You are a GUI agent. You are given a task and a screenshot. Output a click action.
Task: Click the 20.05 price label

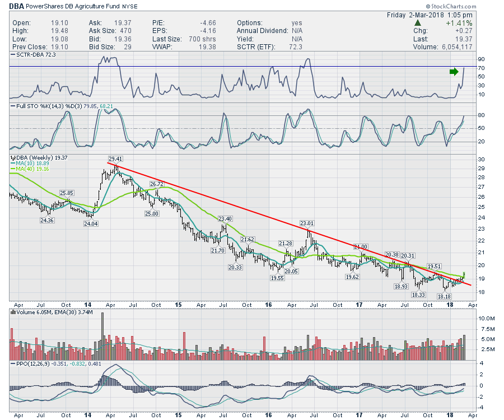click(291, 272)
